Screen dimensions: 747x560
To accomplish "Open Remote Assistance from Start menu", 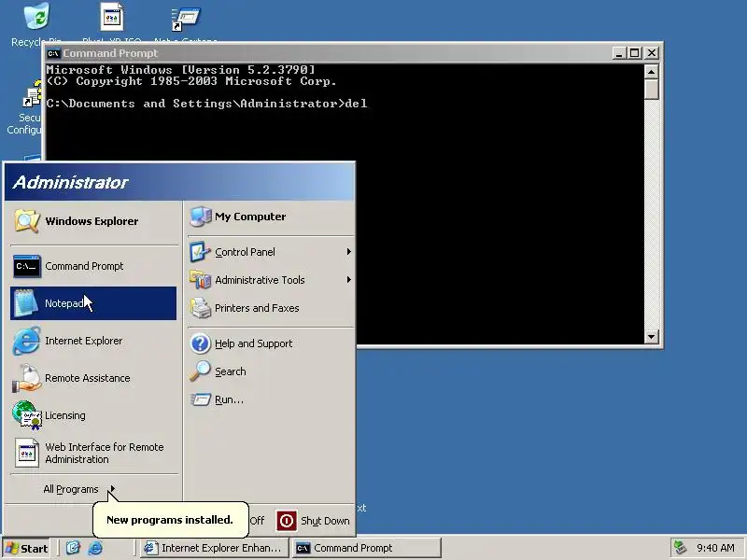I will pos(92,378).
